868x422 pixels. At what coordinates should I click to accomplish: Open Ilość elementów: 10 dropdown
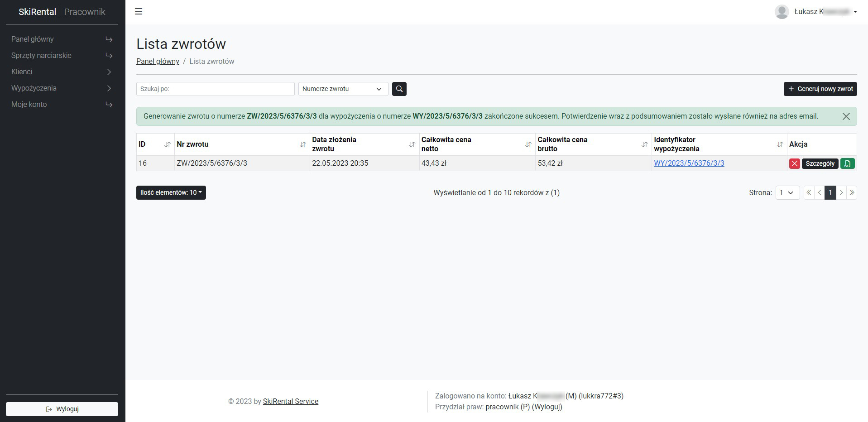tap(171, 192)
